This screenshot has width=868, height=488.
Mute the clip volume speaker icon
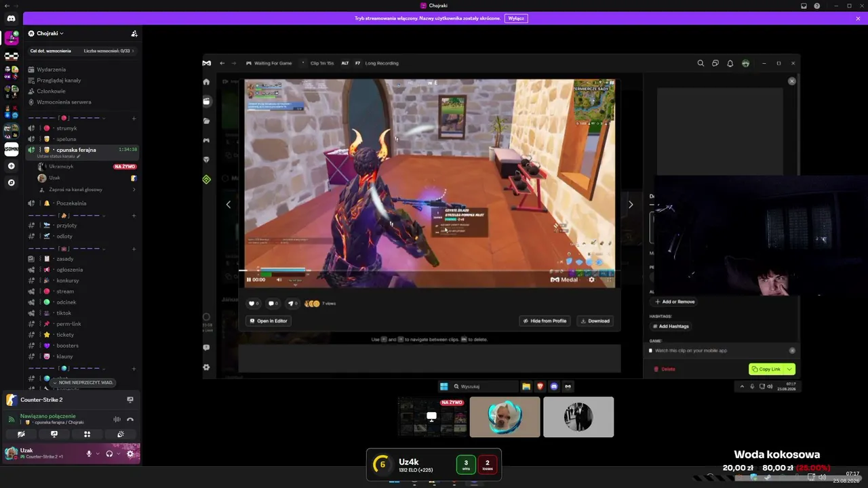pyautogui.click(x=279, y=279)
